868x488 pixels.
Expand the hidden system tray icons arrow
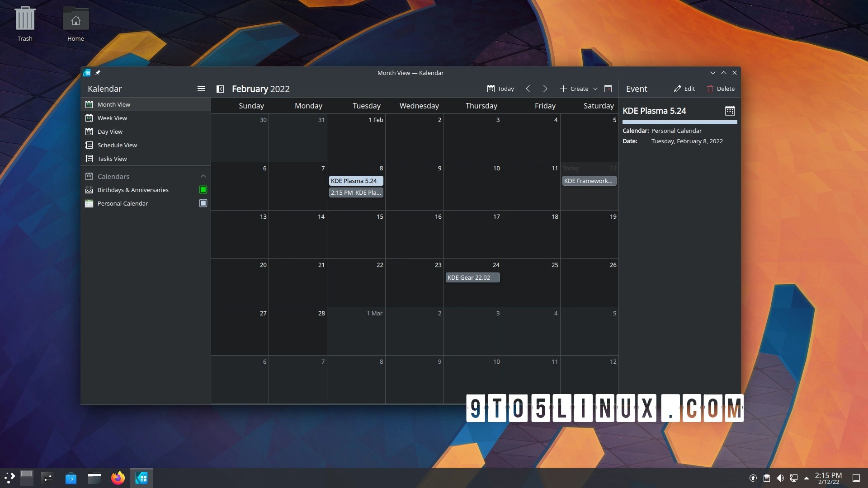[x=807, y=478]
